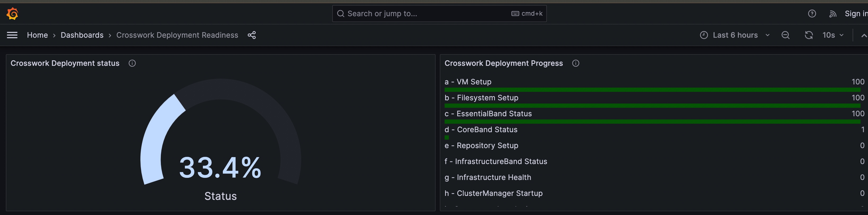Open Dashboards breadcrumb link
The image size is (868, 215).
82,35
